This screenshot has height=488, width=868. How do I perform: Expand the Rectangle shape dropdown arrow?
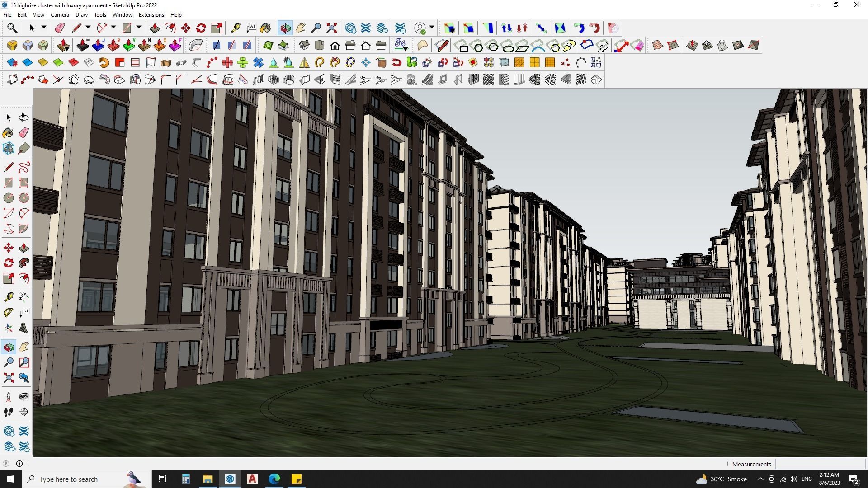pyautogui.click(x=139, y=28)
